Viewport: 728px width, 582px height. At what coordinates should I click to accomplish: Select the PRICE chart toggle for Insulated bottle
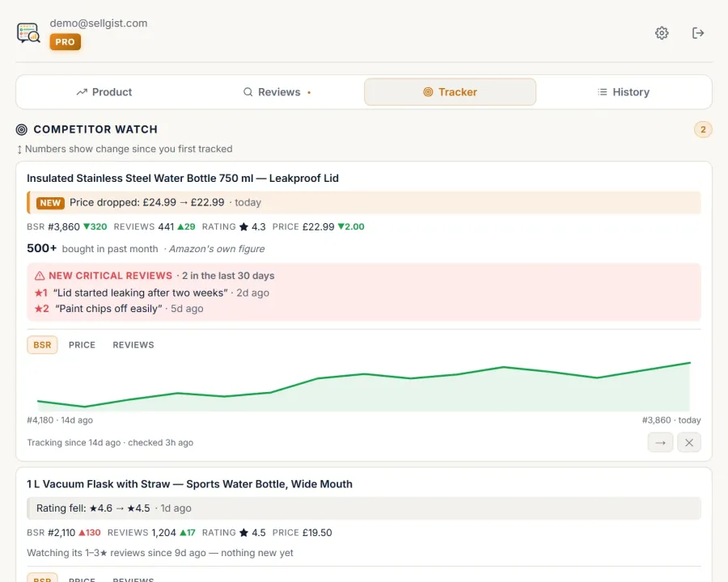pos(83,345)
